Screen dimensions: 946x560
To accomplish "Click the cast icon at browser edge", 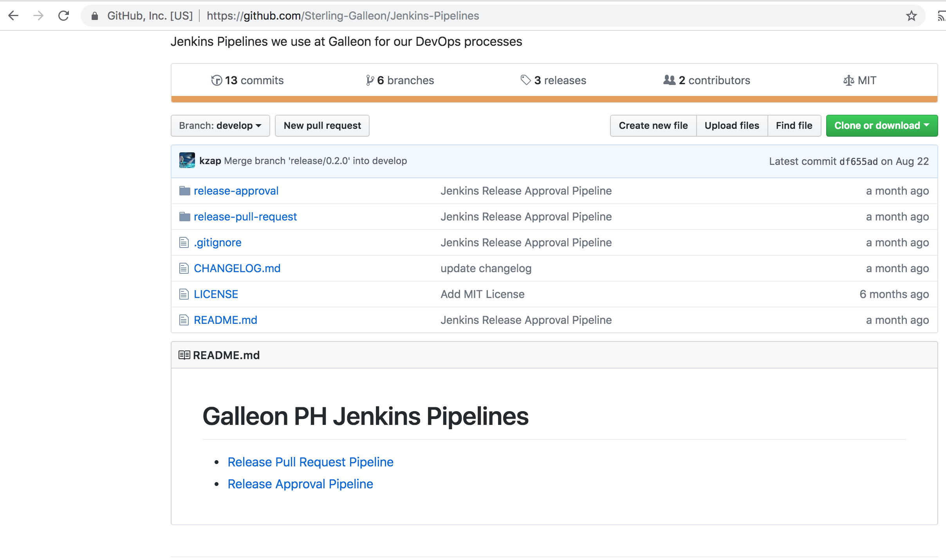I will (941, 16).
